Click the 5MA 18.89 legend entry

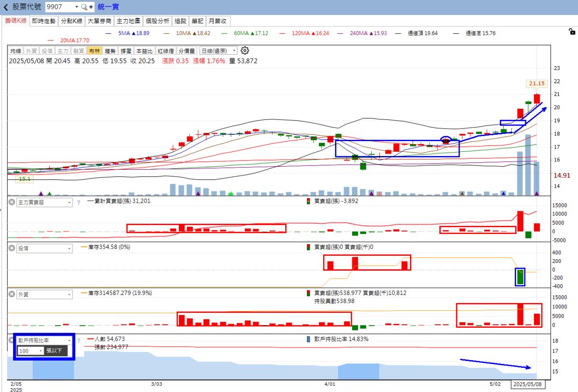pyautogui.click(x=127, y=33)
